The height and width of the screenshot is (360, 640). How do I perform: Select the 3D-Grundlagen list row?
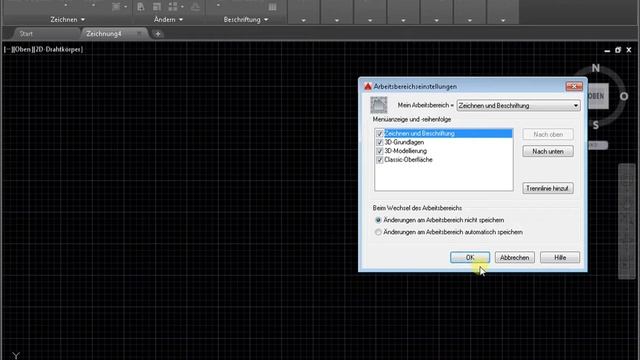coord(444,142)
